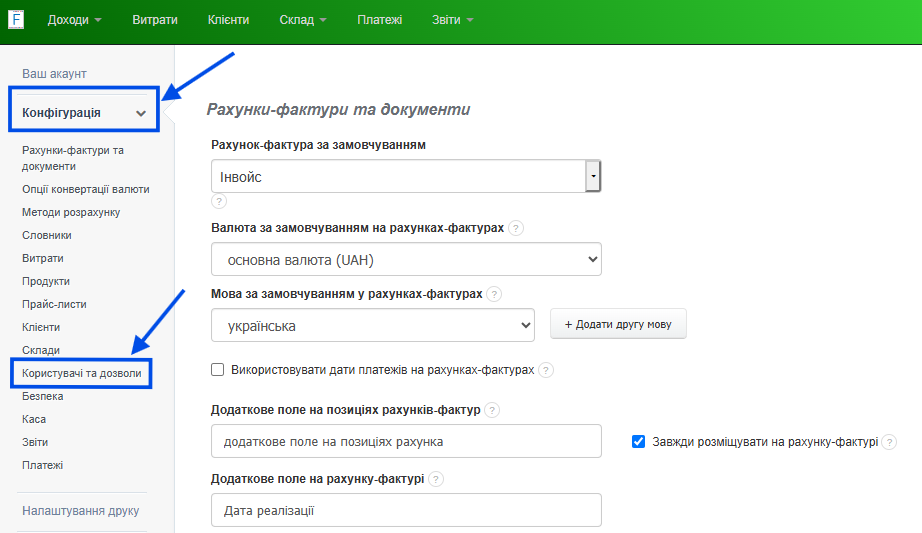Click the app logo icon in top bar
The width and height of the screenshot is (922, 533).
coord(16,20)
